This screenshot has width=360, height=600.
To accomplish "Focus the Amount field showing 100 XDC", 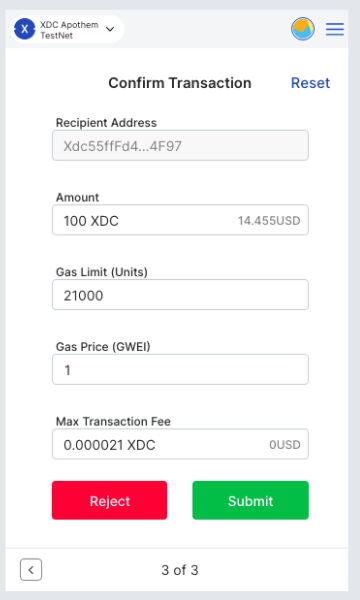I will pos(180,220).
